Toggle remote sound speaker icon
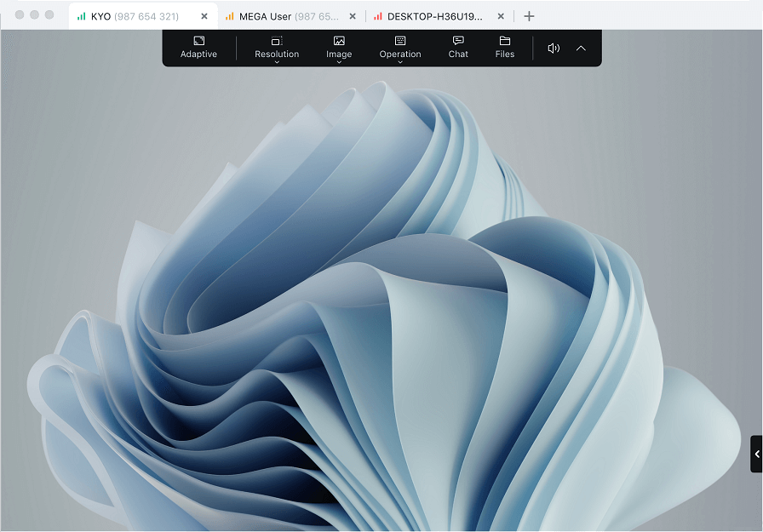Image resolution: width=763 pixels, height=532 pixels. 554,49
